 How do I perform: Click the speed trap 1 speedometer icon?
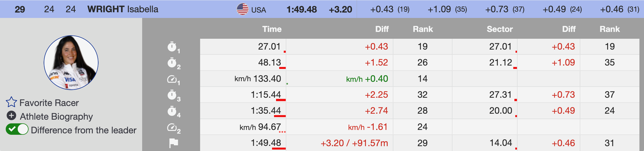click(x=172, y=79)
